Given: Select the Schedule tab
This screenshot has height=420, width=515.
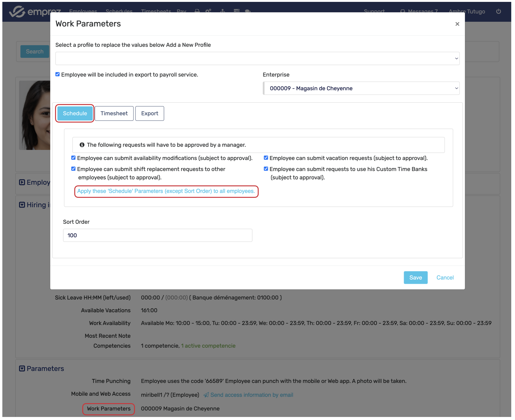Looking at the screenshot, I should [75, 113].
